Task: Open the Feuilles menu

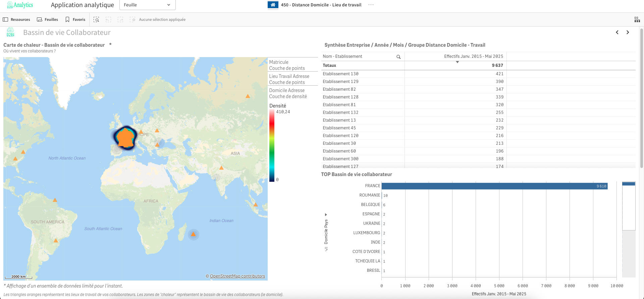Action: click(x=47, y=19)
